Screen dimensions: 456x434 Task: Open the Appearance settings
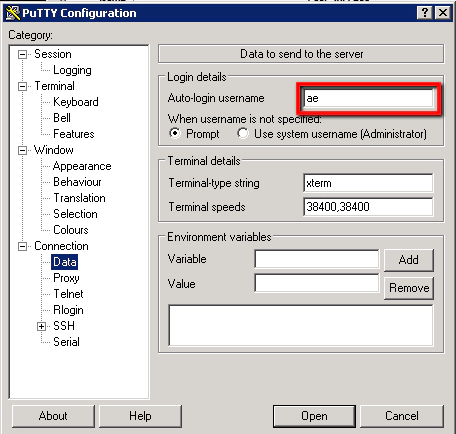[82, 166]
